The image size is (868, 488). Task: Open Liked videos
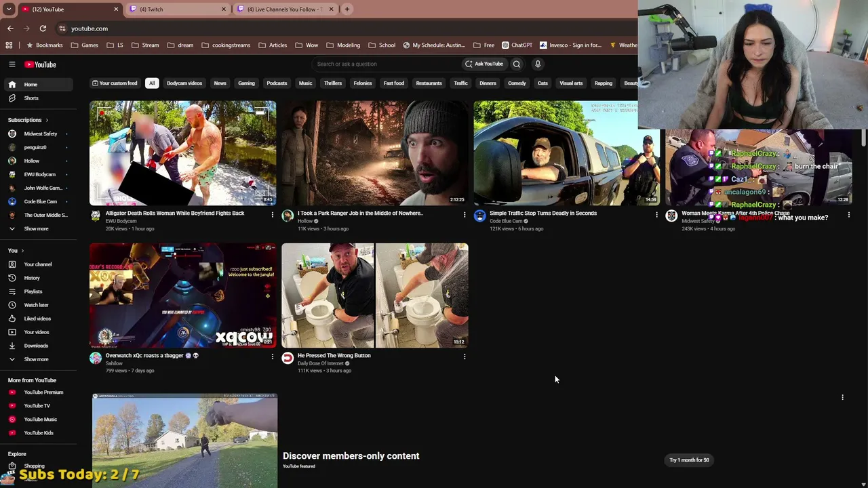point(38,319)
